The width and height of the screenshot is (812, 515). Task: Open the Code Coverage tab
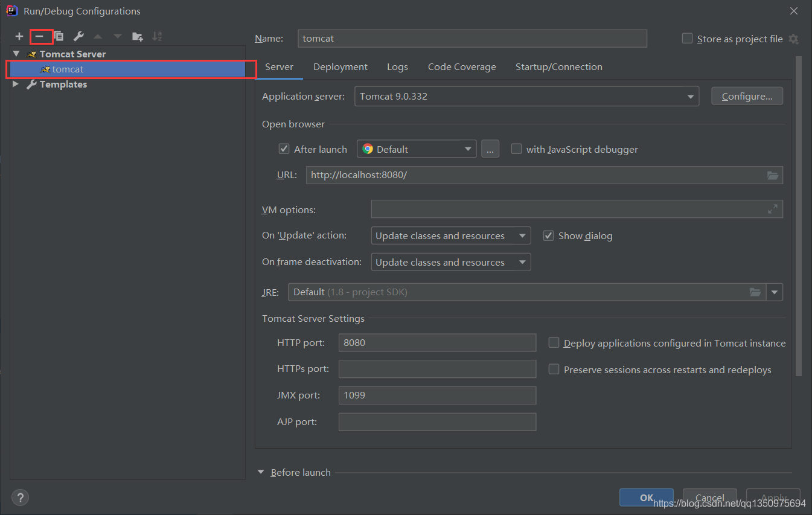(462, 67)
